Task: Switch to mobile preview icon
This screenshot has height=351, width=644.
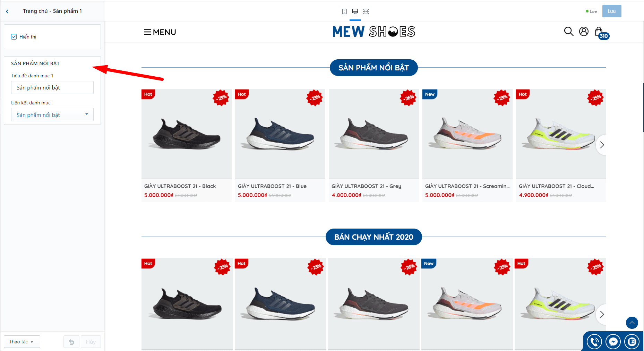Action: pyautogui.click(x=344, y=11)
